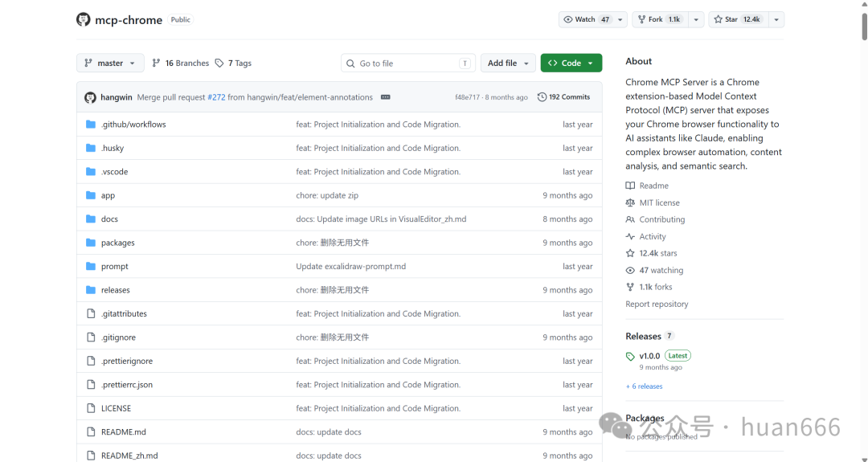Click the fork icon beside 1.1k forks
Image resolution: width=868 pixels, height=462 pixels.
[630, 287]
